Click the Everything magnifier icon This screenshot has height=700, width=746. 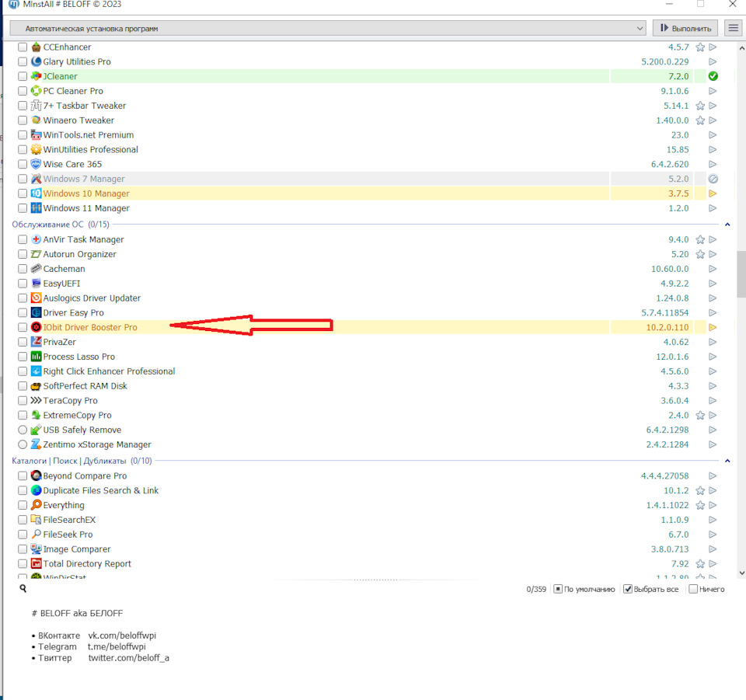point(37,505)
